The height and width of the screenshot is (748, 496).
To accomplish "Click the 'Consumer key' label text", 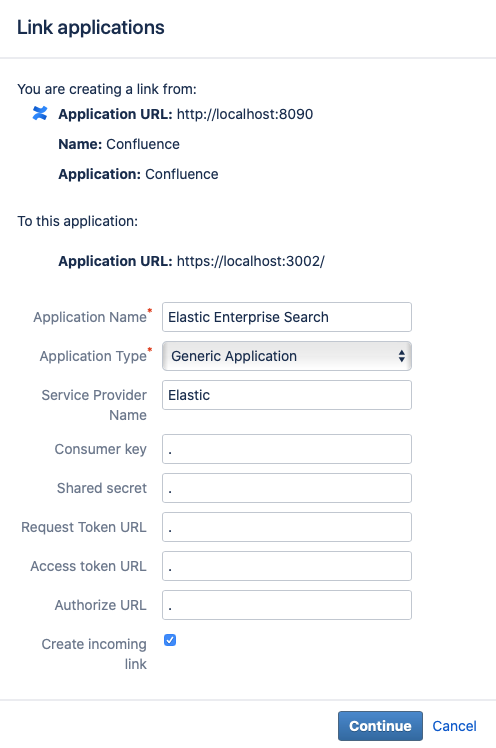I will [101, 449].
